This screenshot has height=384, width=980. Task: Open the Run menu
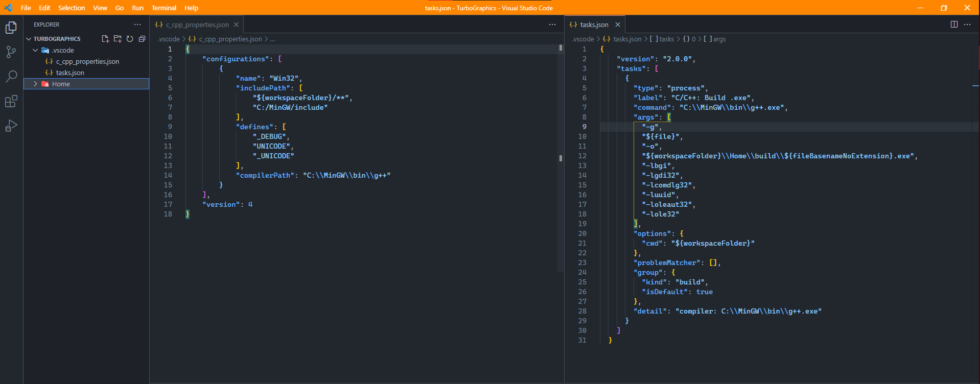137,8
